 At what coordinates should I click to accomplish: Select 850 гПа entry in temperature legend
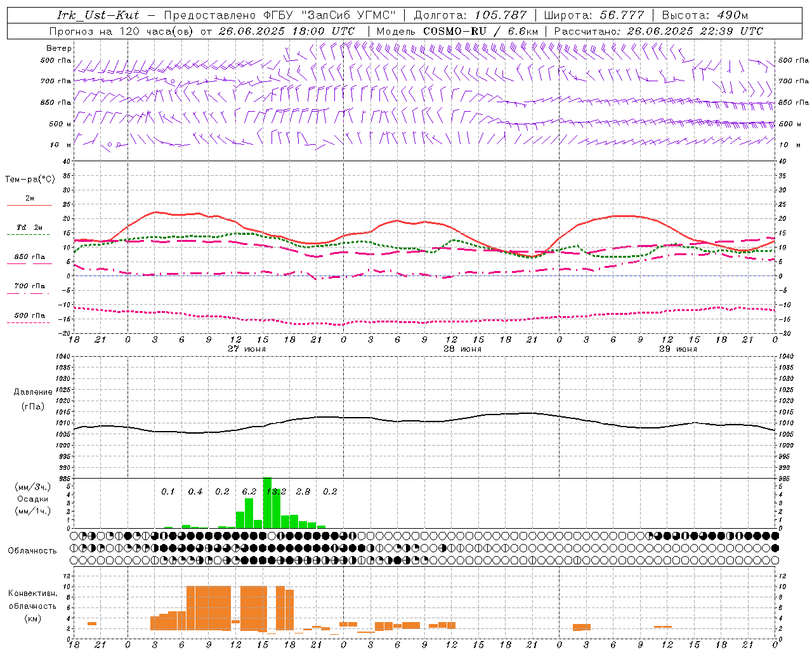[30, 257]
